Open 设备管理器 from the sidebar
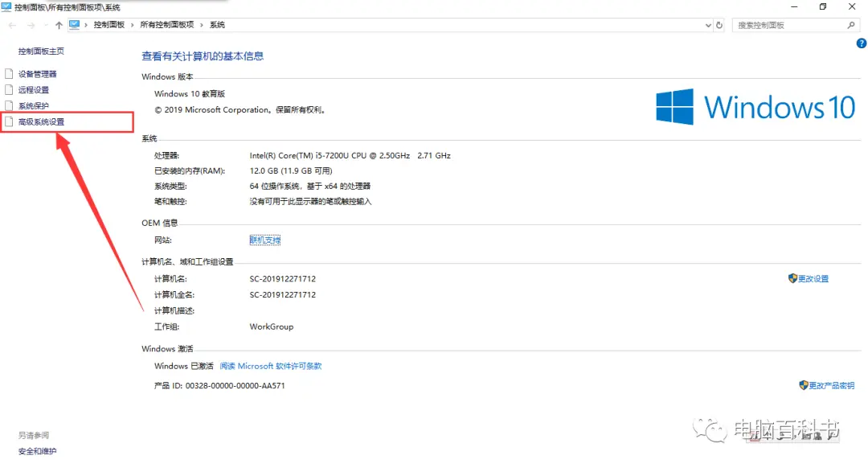Image resolution: width=868 pixels, height=468 pixels. point(37,74)
